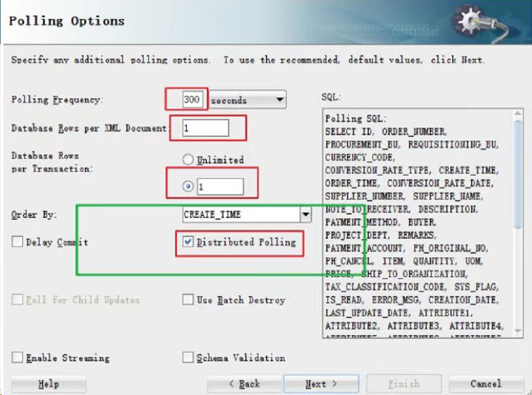Click the rows per transaction number field
Image resolution: width=532 pixels, height=395 pixels.
[x=220, y=186]
